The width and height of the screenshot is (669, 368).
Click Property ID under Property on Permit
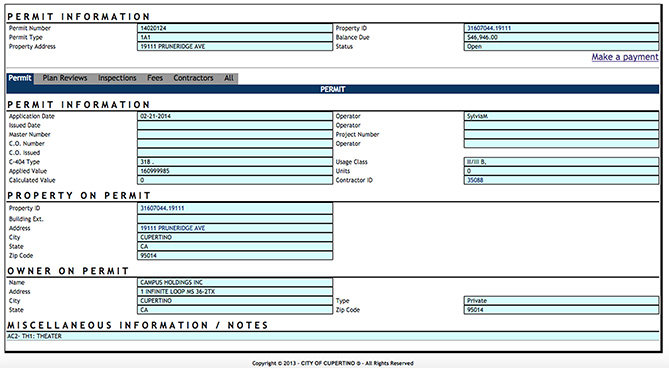235,209
